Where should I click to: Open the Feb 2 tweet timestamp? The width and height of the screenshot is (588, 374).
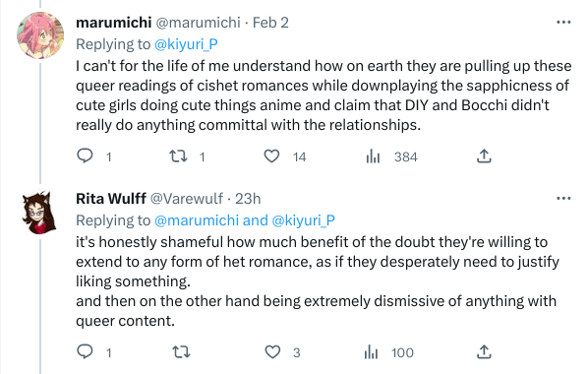tap(270, 23)
